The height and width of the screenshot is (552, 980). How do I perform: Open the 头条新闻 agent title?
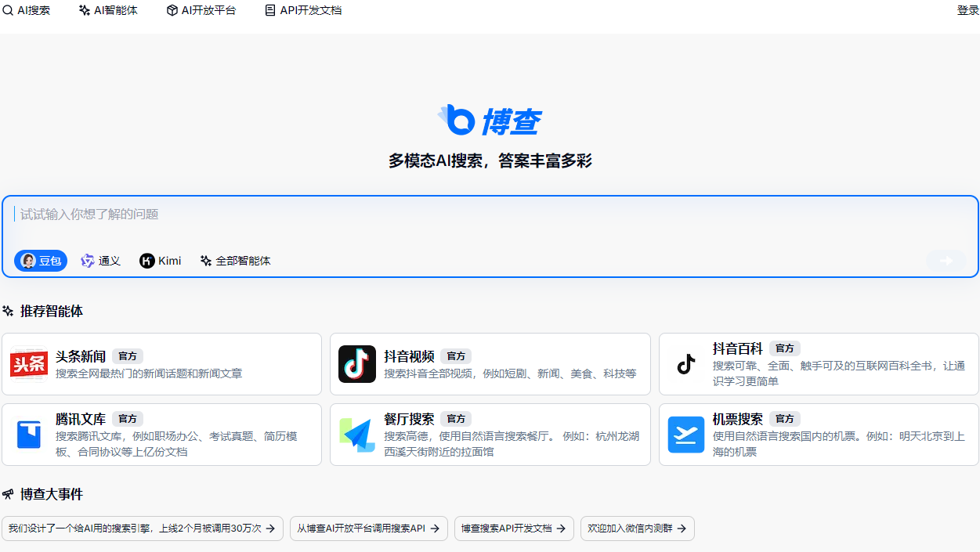click(x=81, y=356)
